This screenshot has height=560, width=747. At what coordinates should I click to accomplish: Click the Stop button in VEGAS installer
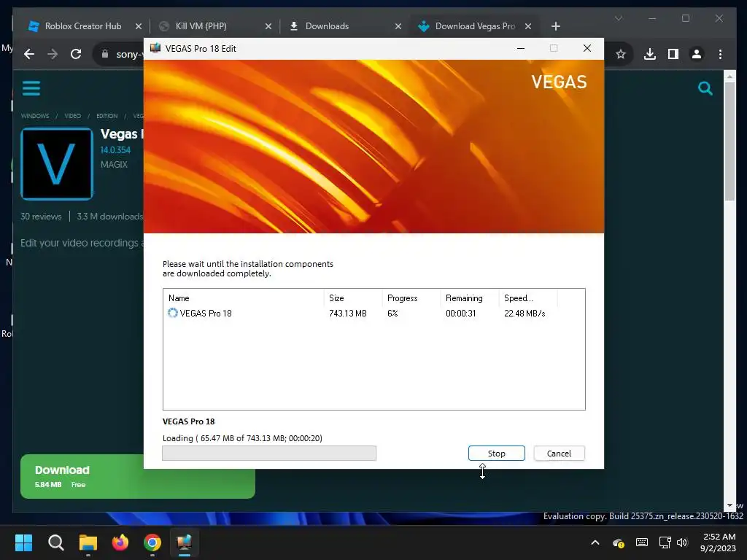[x=496, y=454]
